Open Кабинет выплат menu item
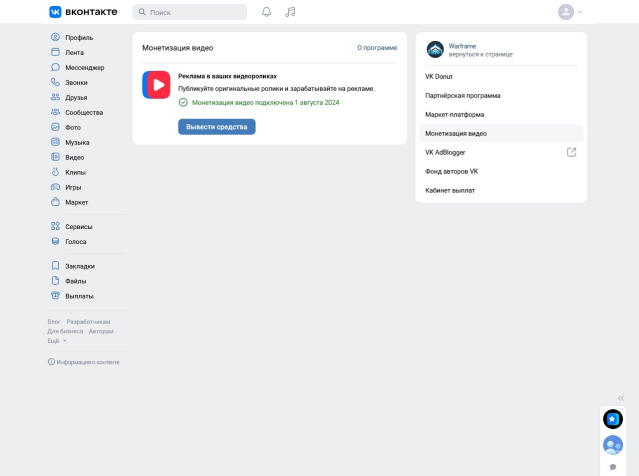Viewport: 639px width, 476px height. pos(450,190)
